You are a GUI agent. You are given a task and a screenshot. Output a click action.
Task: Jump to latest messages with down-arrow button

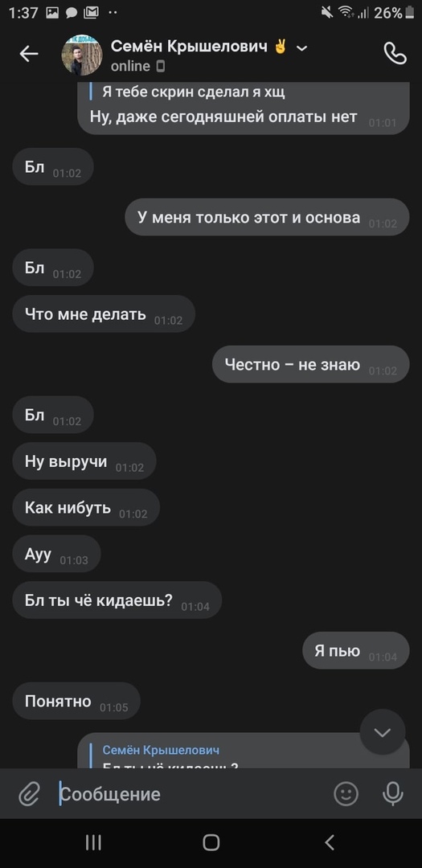(x=383, y=732)
